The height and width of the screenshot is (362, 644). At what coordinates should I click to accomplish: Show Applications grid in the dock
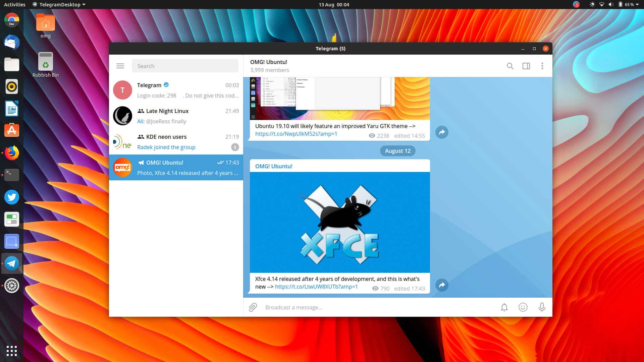pos(12,351)
